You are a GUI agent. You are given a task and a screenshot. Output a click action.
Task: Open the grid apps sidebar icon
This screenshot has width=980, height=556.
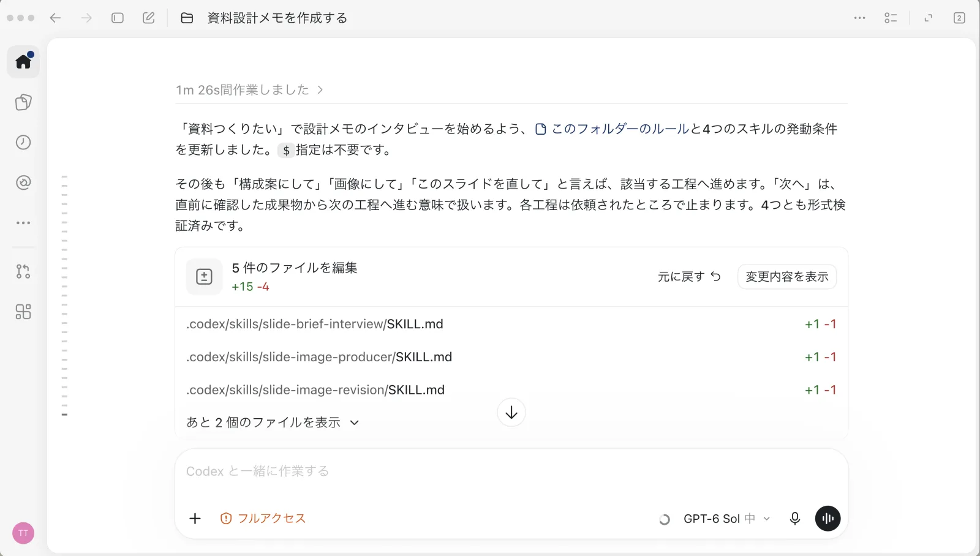coord(23,312)
